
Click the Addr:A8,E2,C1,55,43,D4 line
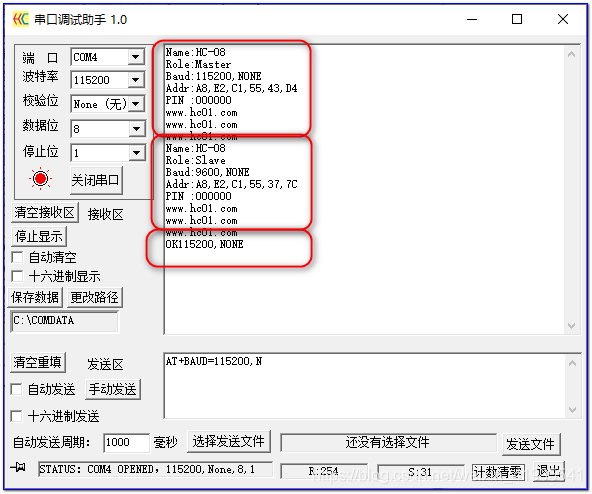[231, 88]
